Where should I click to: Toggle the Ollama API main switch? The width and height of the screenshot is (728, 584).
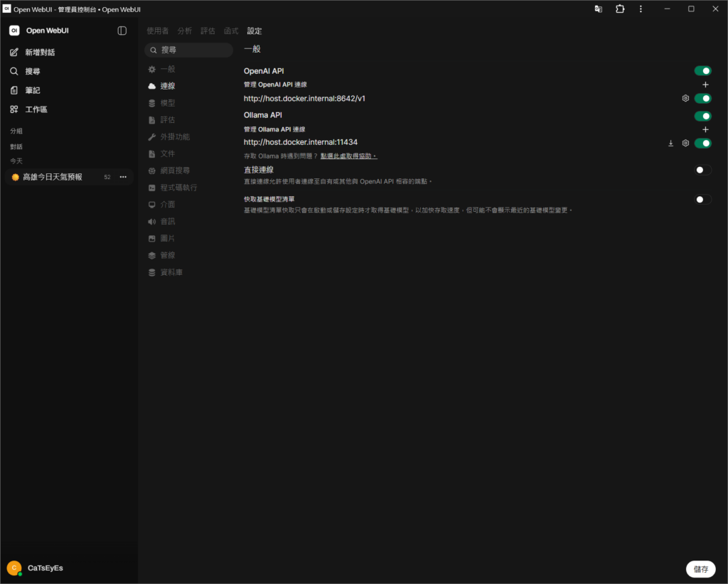[x=702, y=116]
